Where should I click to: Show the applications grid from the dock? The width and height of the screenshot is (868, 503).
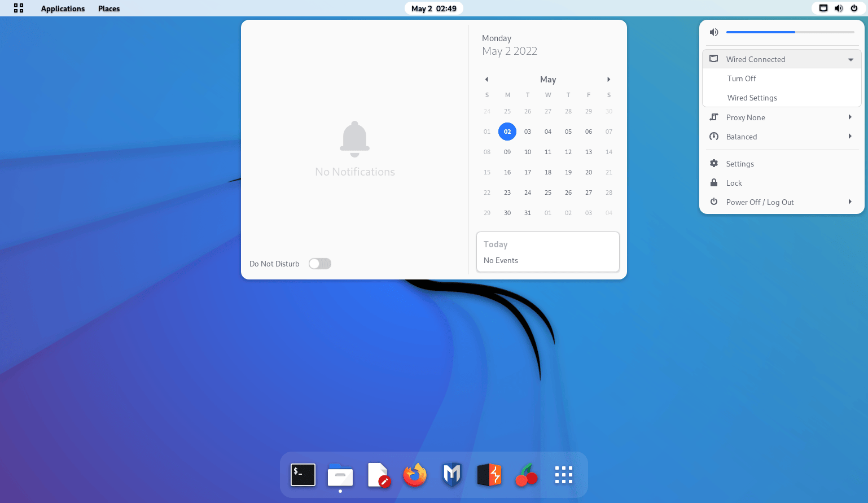[563, 475]
